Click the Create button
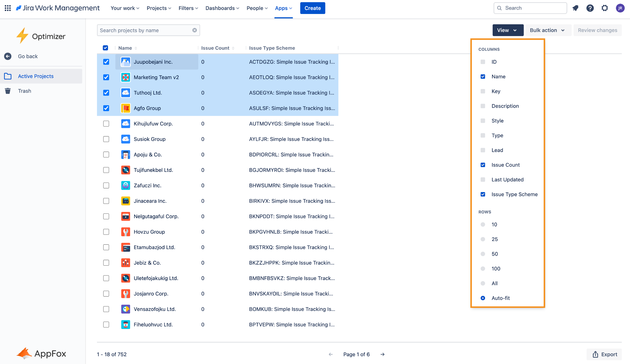 313,8
